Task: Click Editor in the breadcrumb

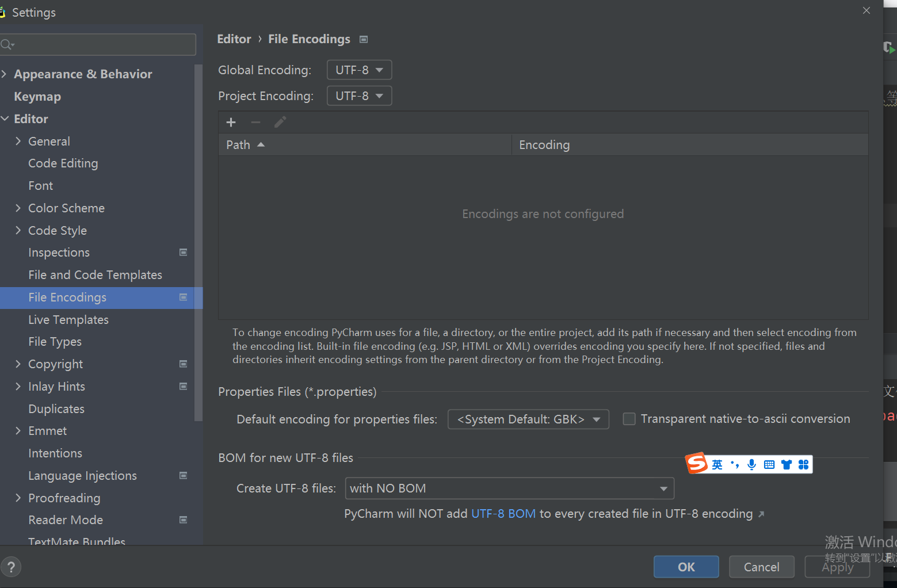Action: click(x=234, y=39)
